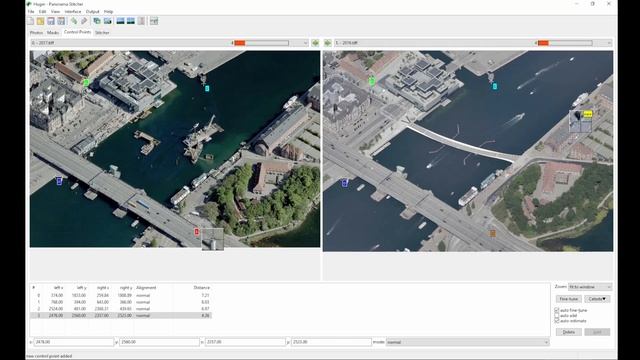Open left image selector showing 2017.tiff
The image size is (640, 360).
[x=169, y=43]
